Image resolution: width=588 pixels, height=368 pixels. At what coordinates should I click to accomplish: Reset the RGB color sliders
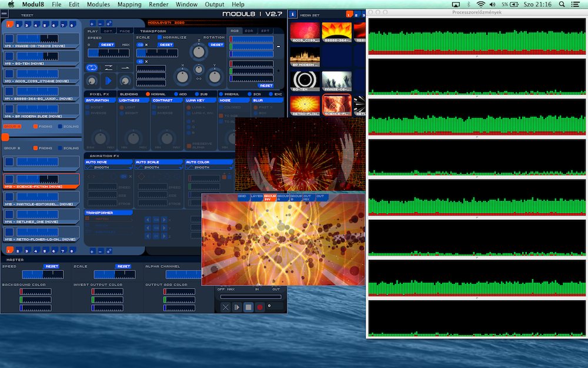[x=266, y=85]
